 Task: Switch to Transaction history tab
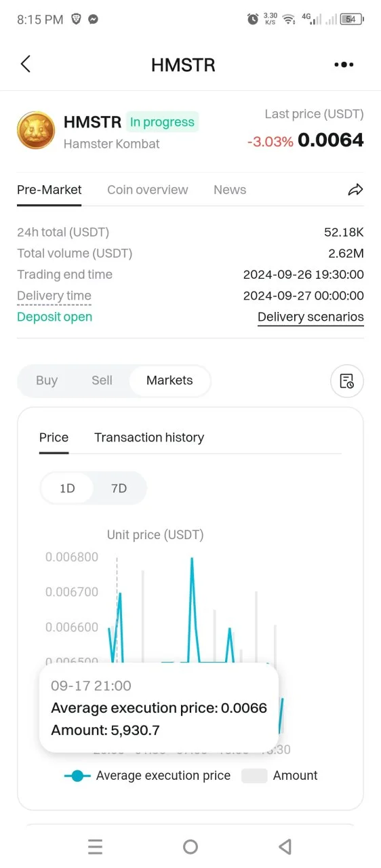[x=149, y=437]
